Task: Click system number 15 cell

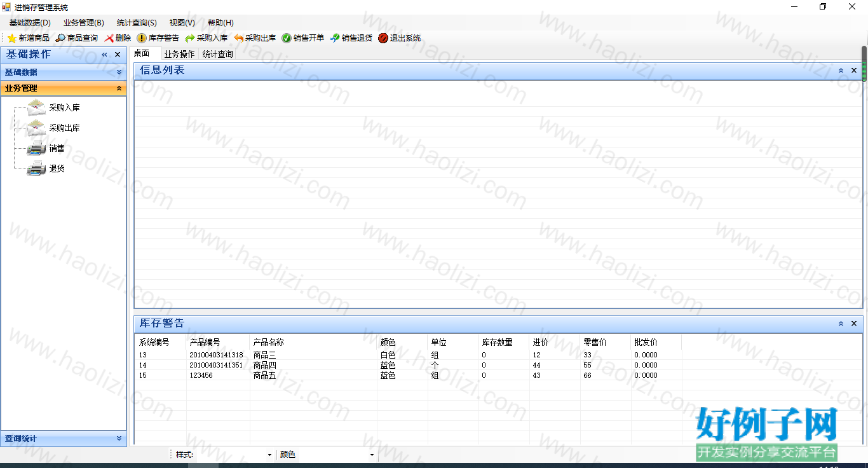Action: [143, 375]
